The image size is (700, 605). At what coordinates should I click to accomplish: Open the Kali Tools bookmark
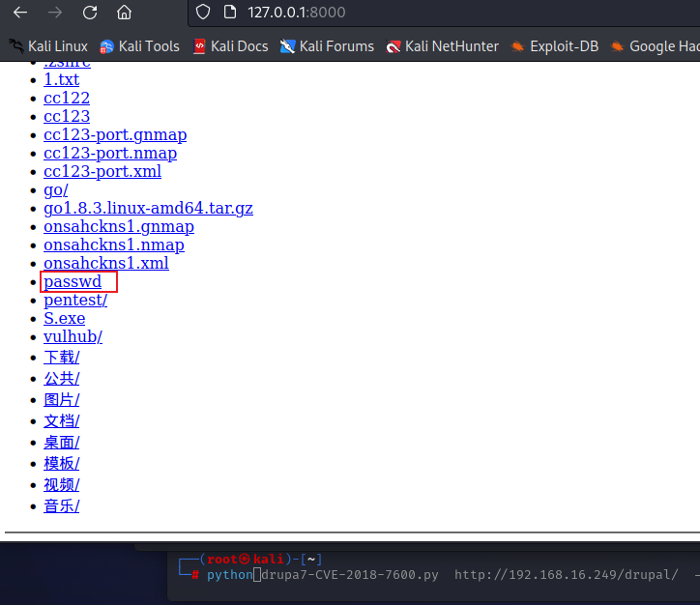pos(140,46)
